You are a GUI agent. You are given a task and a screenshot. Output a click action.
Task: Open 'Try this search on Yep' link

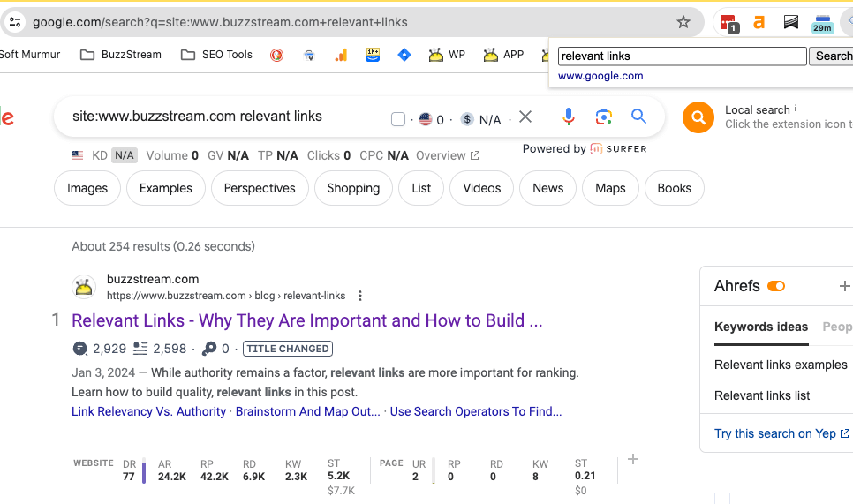click(x=781, y=434)
